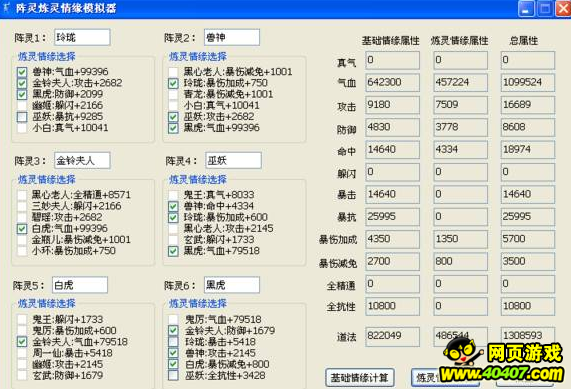Tick 碧瑶:攻击+2682 under 阵灵3
This screenshot has width=571, height=389.
coord(22,217)
